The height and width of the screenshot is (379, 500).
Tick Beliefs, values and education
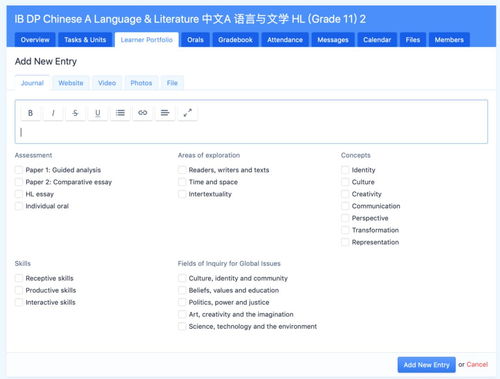[x=182, y=290]
